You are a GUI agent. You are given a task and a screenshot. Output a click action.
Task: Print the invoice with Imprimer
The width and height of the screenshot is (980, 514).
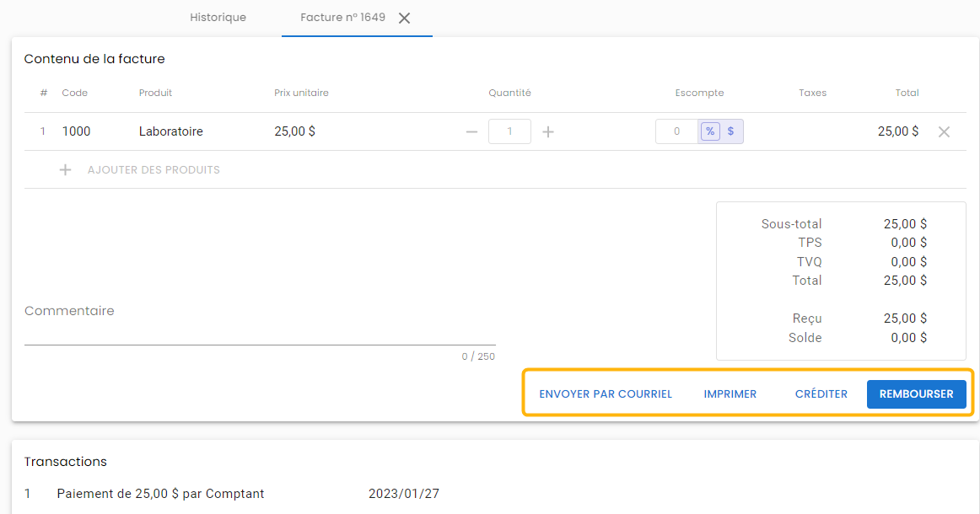tap(730, 394)
